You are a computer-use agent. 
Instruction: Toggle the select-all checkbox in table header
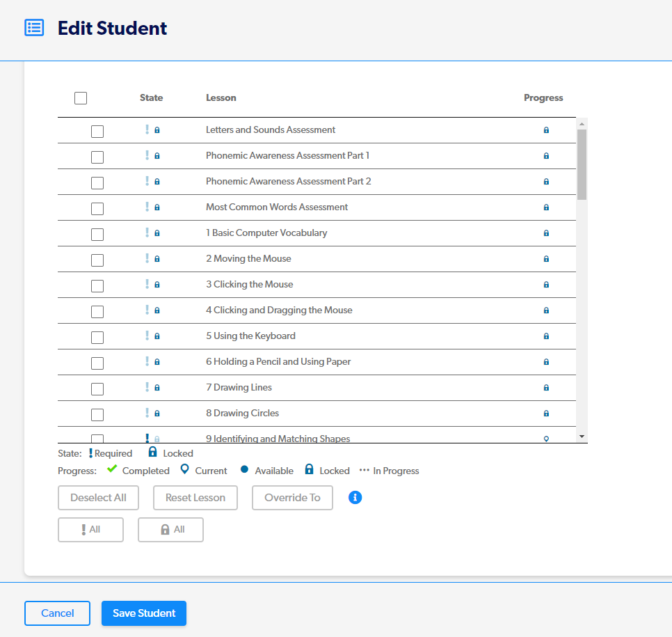(x=81, y=98)
